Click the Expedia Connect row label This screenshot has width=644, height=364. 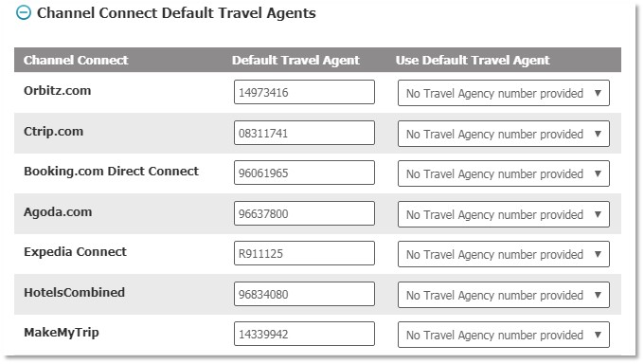click(x=75, y=252)
